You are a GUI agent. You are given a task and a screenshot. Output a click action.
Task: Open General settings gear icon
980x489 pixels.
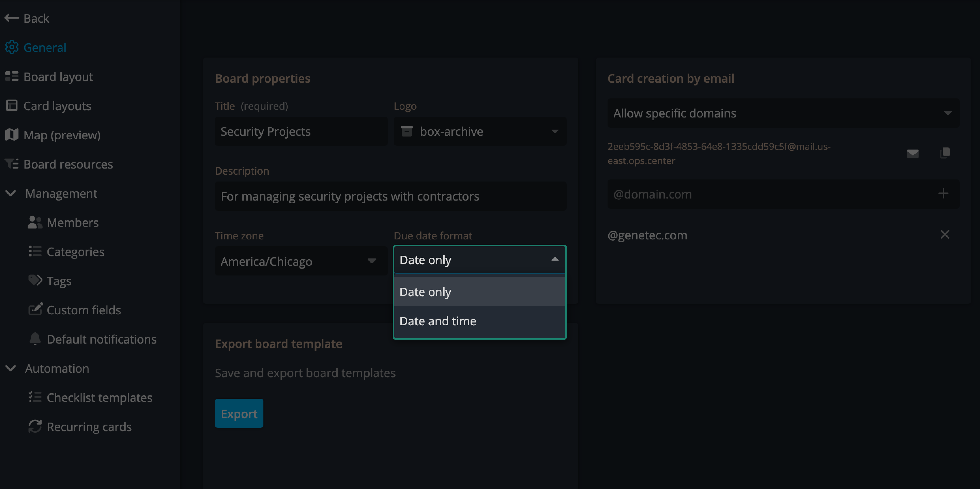12,47
